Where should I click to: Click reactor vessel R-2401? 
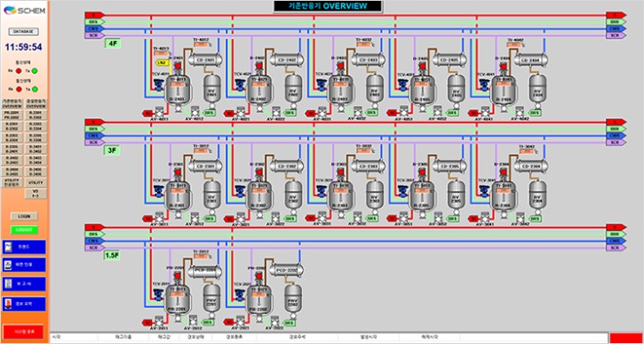[178, 90]
